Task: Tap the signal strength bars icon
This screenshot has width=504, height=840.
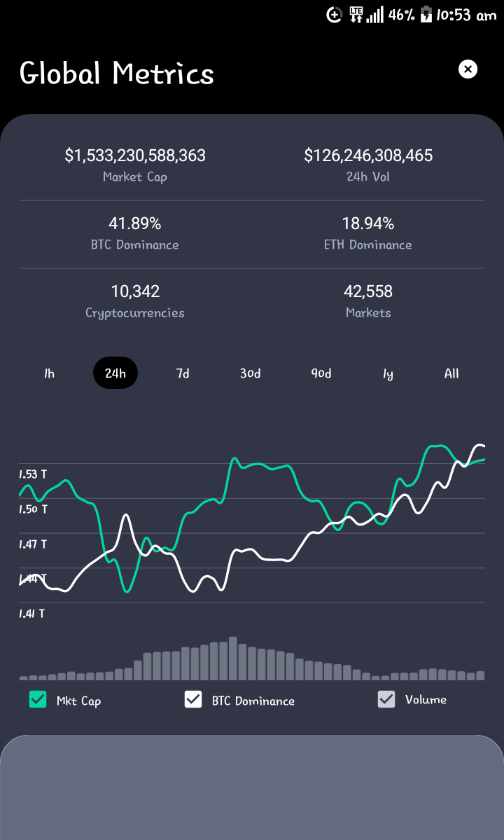Action: tap(375, 15)
